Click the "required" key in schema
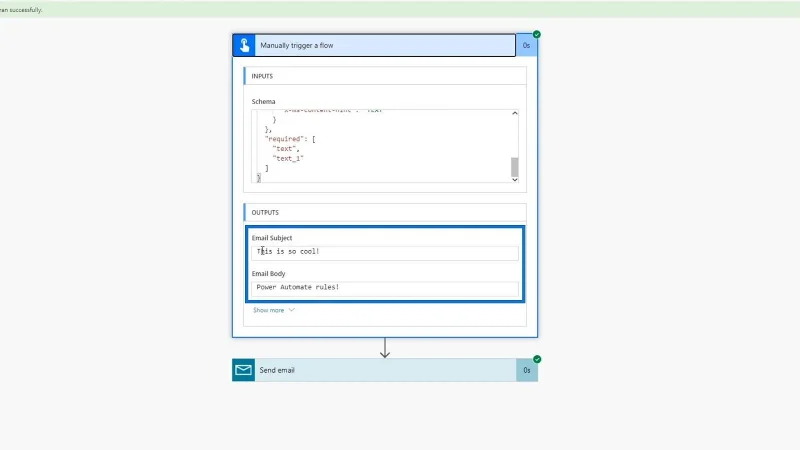800x450 pixels. (x=286, y=139)
